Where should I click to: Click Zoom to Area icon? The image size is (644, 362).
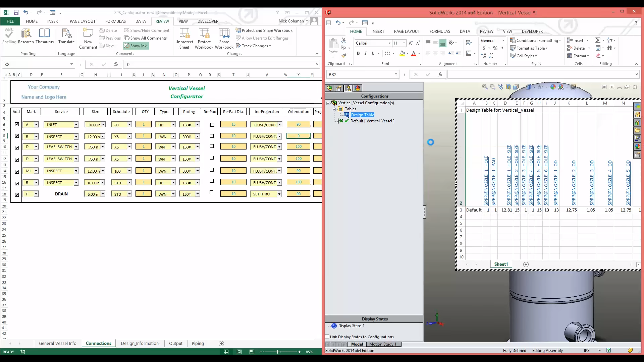click(493, 87)
